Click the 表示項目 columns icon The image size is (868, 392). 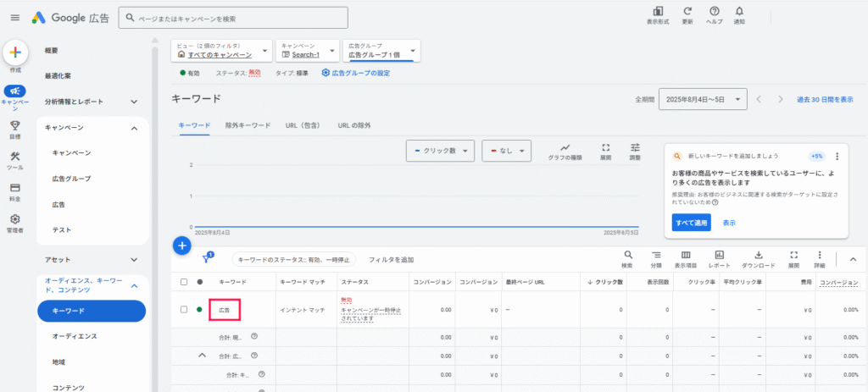point(685,255)
